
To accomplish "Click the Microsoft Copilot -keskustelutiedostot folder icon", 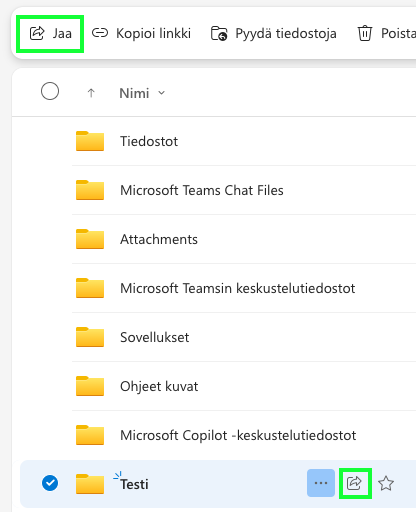I will pyautogui.click(x=90, y=435).
